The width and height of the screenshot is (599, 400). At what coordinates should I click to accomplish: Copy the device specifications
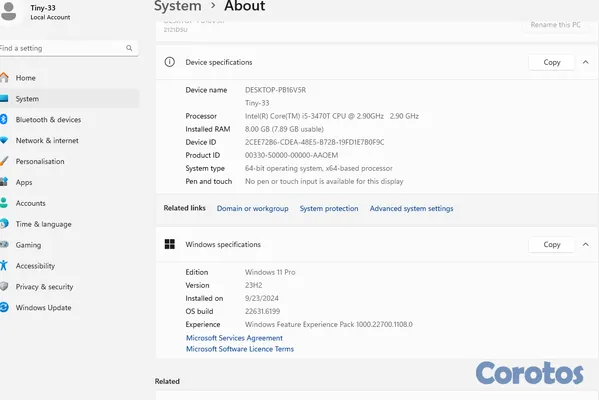click(552, 62)
